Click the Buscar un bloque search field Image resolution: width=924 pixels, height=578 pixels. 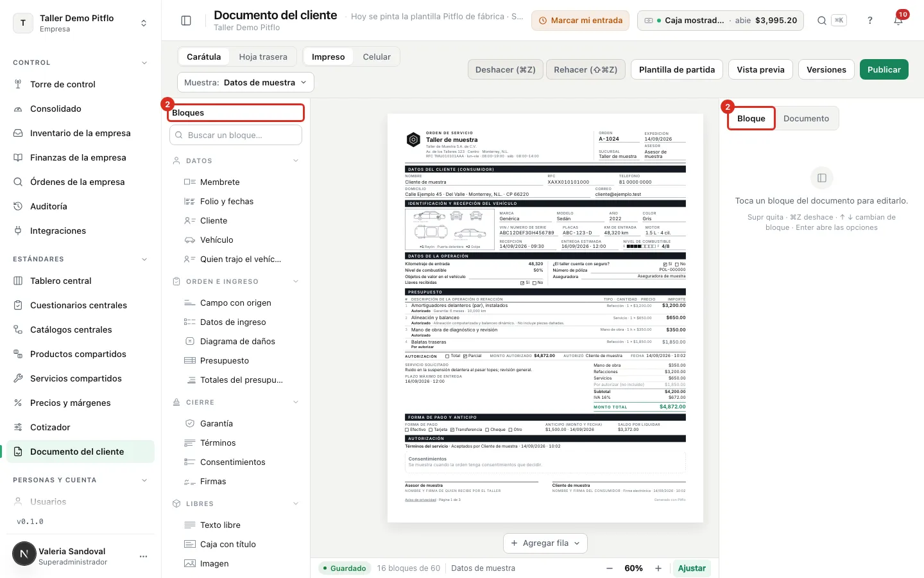point(235,135)
